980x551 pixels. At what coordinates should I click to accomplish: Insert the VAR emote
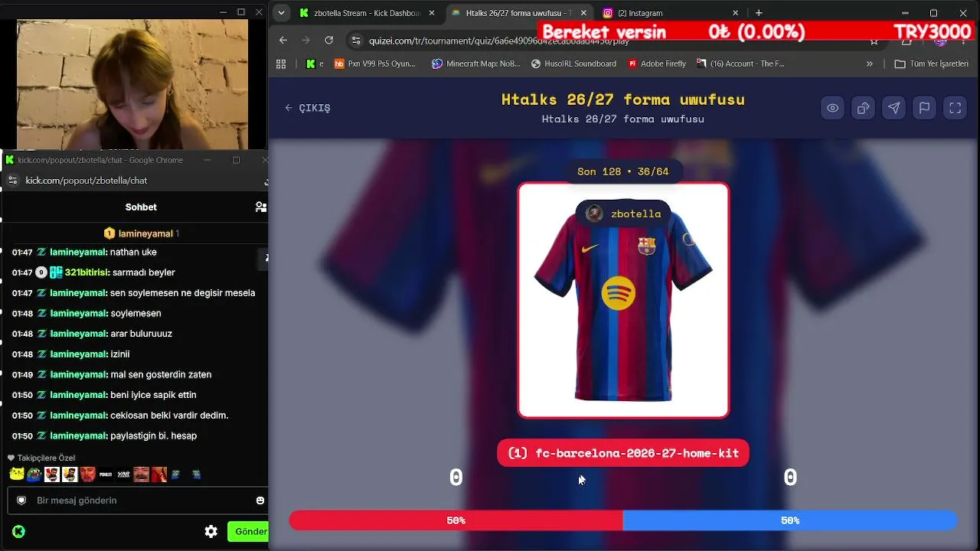click(x=123, y=474)
